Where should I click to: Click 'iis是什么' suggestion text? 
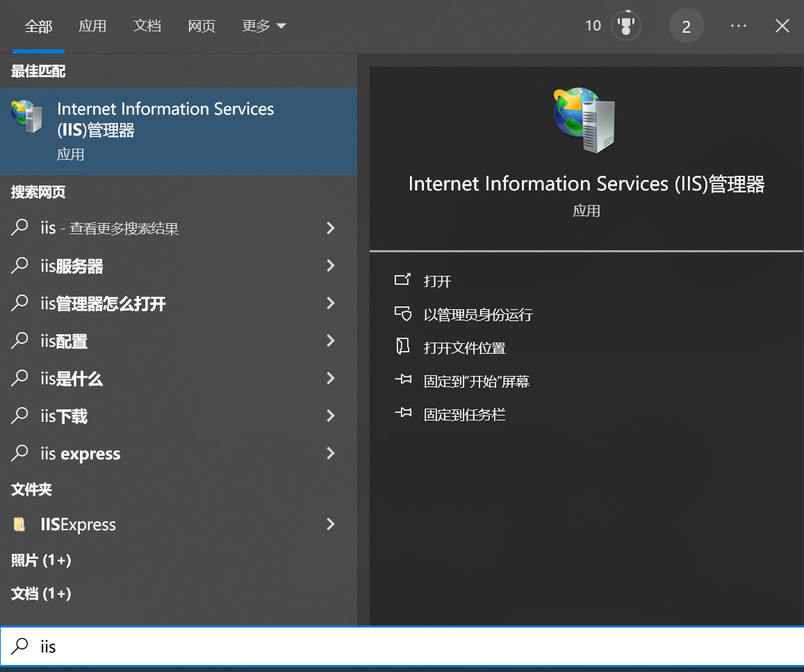72,379
